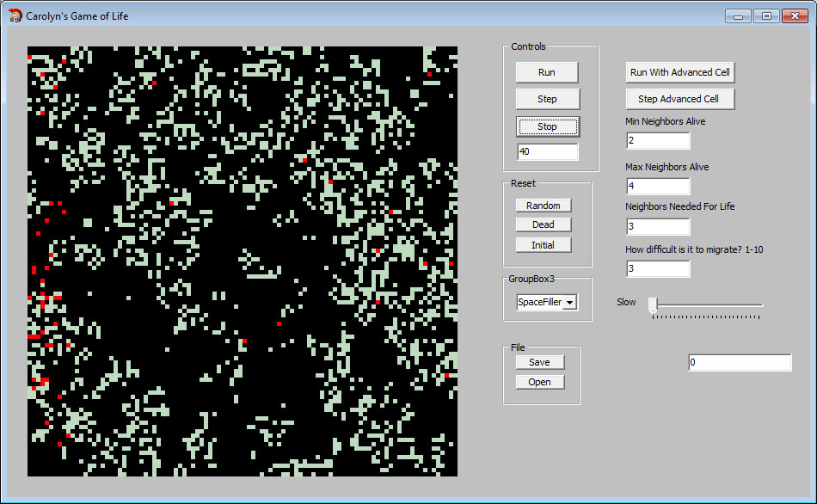
Task: Click the app icon in title bar
Action: 15,15
